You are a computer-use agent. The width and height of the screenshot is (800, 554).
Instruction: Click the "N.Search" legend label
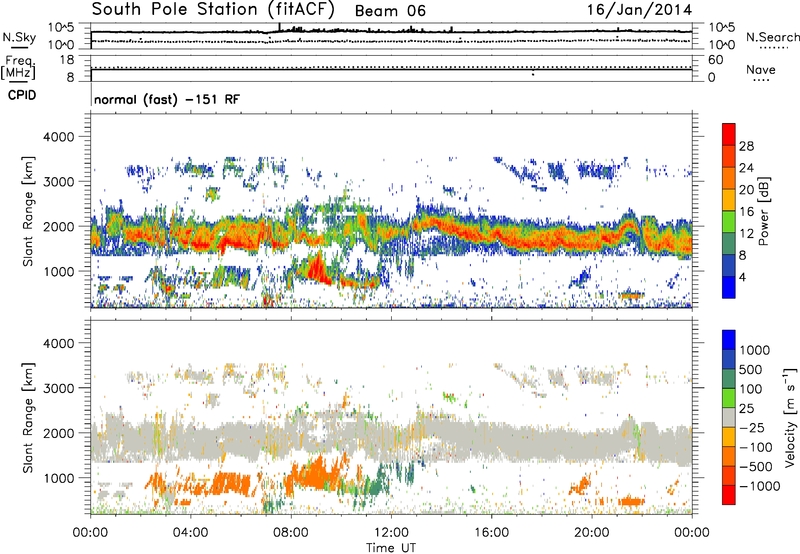(x=772, y=37)
